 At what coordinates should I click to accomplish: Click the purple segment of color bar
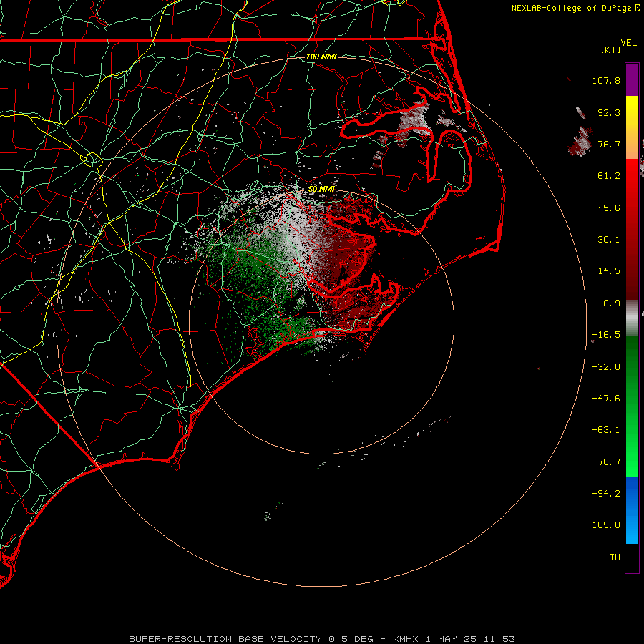pos(632,79)
